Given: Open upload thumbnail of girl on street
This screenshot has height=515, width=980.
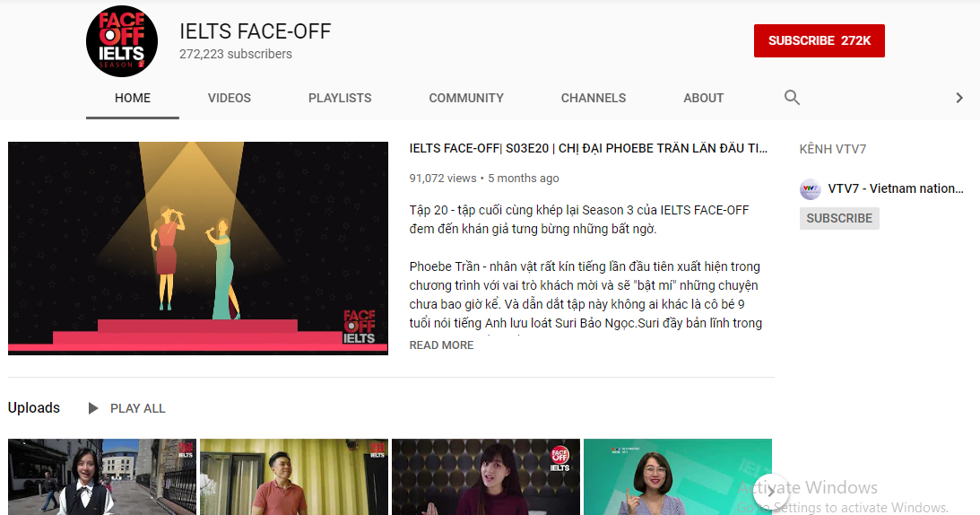Looking at the screenshot, I should [102, 476].
